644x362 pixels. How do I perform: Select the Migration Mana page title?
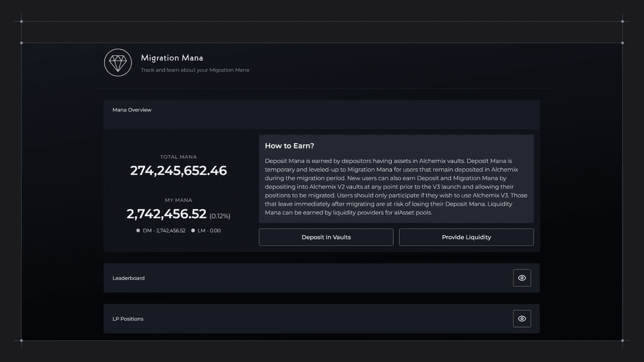(x=172, y=58)
